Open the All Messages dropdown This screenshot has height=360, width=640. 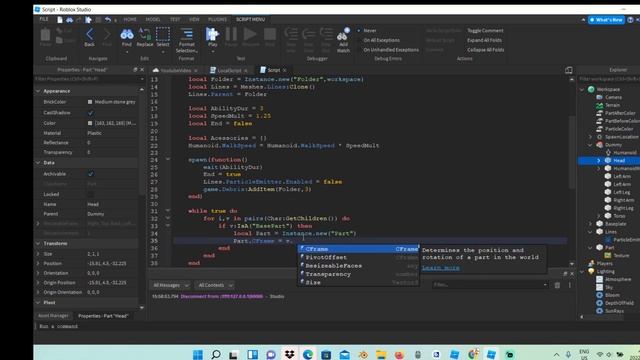pyautogui.click(x=171, y=285)
